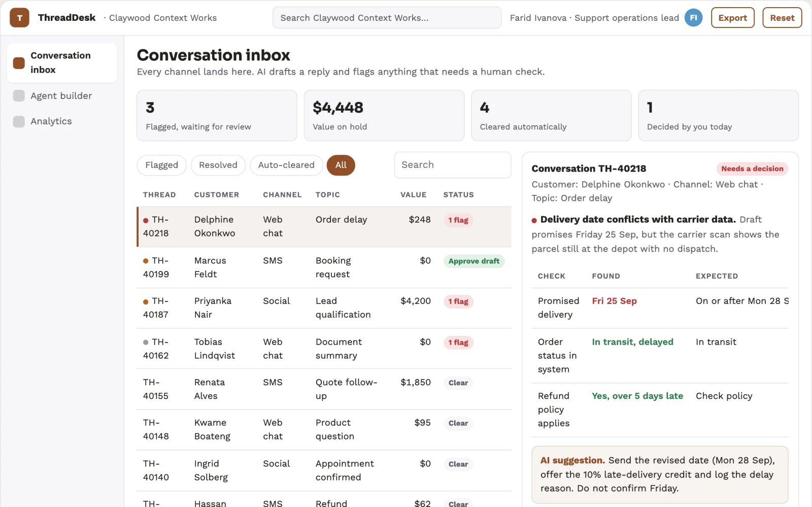Click the Needs a decision badge
This screenshot has height=507, width=812.
tap(752, 169)
